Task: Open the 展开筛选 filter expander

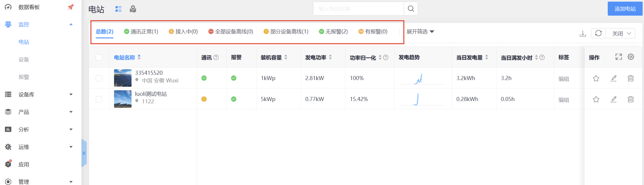Action: tap(420, 31)
